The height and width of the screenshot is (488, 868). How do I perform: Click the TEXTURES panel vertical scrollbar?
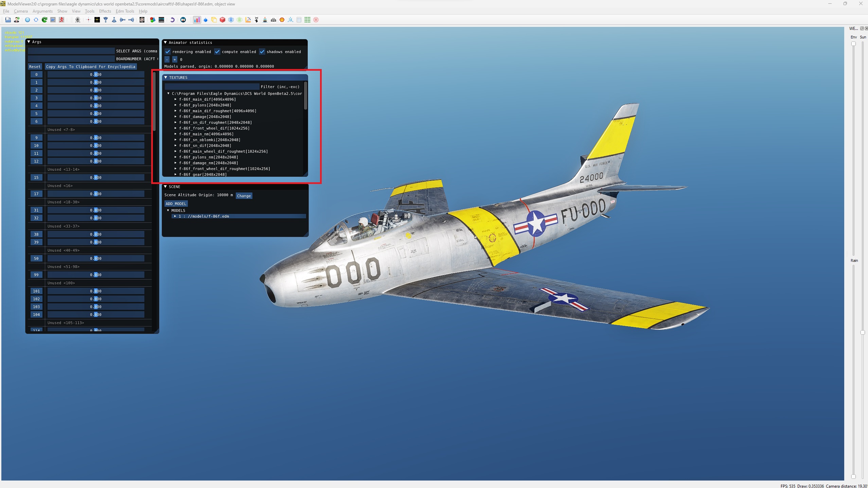305,96
